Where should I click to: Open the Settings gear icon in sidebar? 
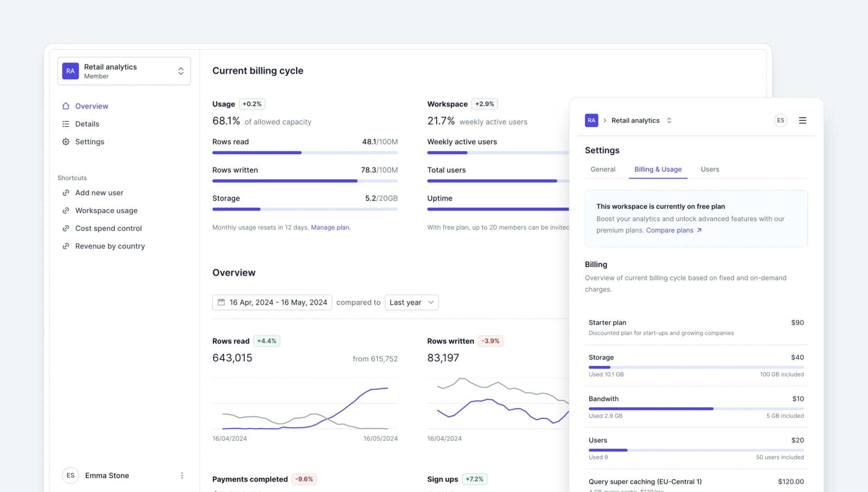[x=66, y=141]
